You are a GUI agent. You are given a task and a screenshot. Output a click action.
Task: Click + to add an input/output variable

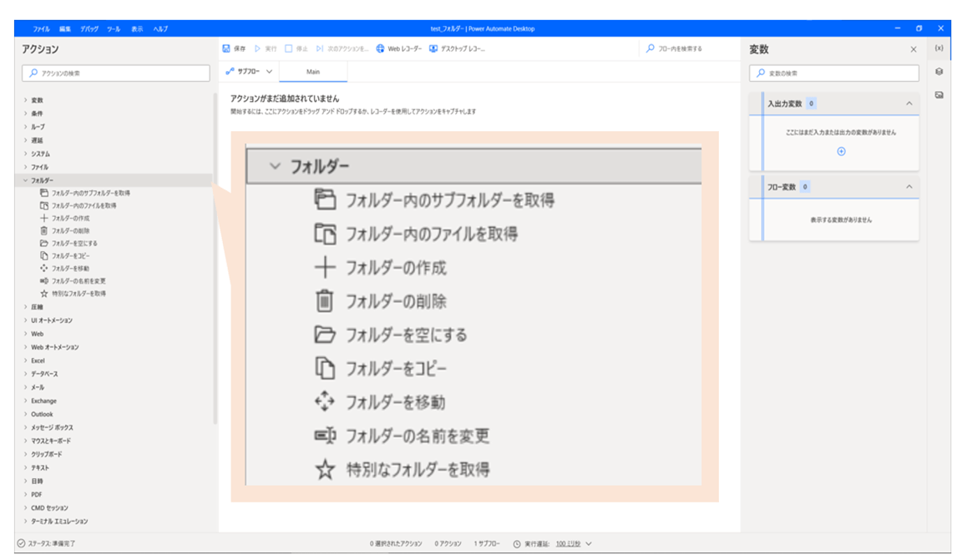pyautogui.click(x=842, y=151)
